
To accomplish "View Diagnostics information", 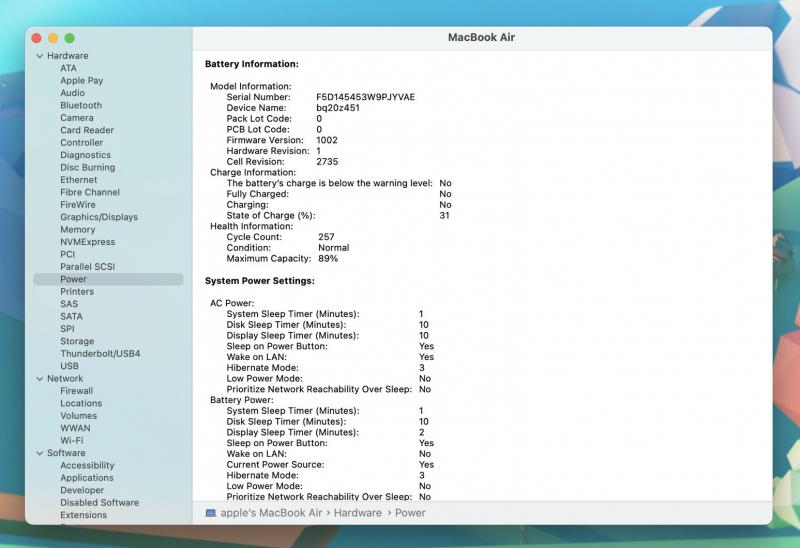I will (85, 155).
